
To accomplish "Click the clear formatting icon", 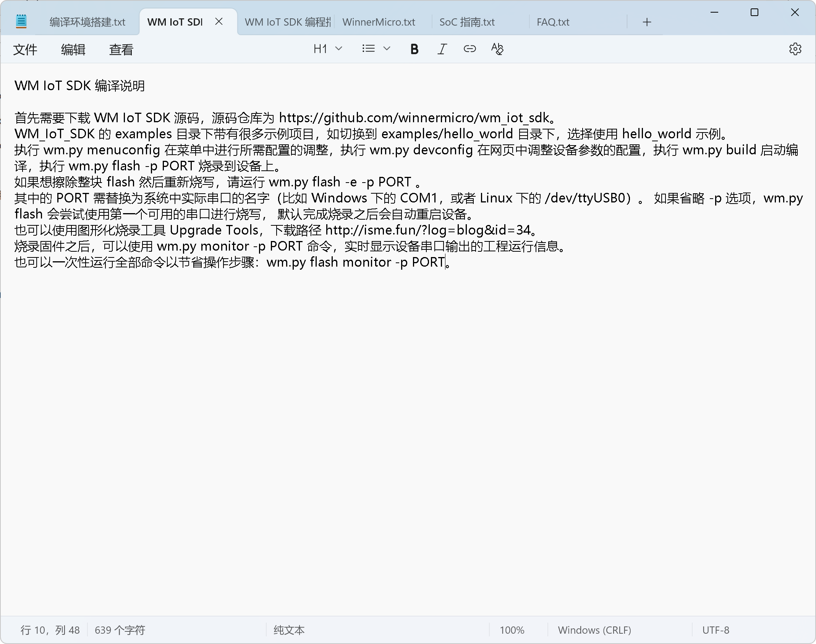I will pyautogui.click(x=497, y=49).
